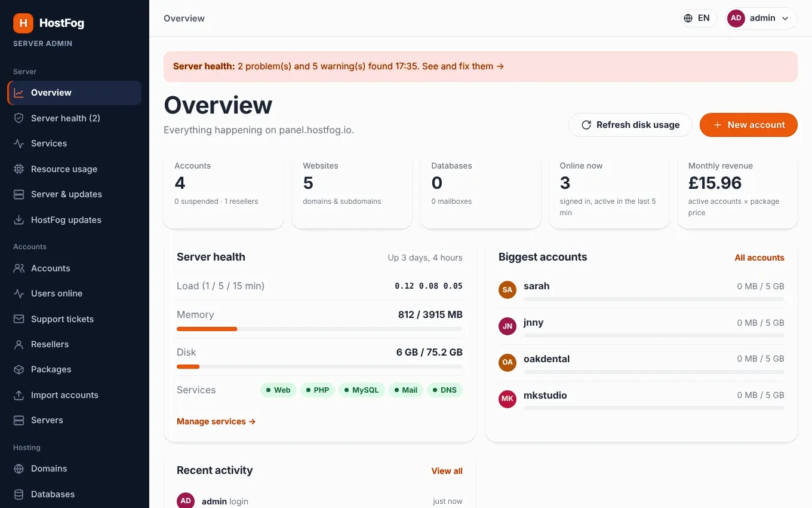Select the sarah account row
The height and width of the screenshot is (508, 812).
click(641, 290)
